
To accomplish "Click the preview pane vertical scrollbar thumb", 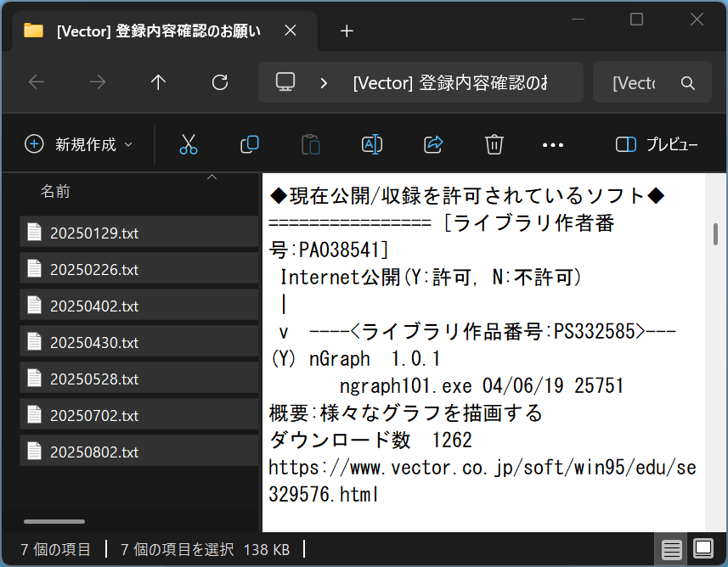I will coord(715,234).
